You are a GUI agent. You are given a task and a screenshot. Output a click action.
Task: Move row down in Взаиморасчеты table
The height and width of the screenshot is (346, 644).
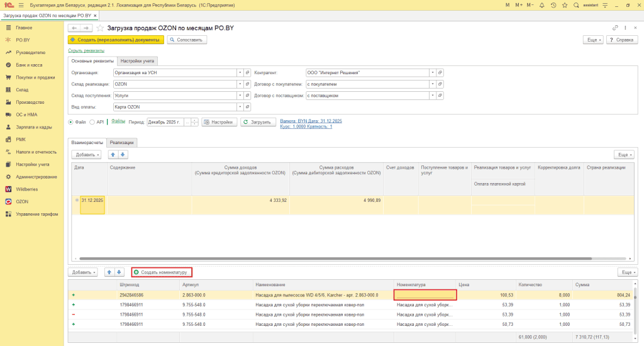click(x=123, y=155)
